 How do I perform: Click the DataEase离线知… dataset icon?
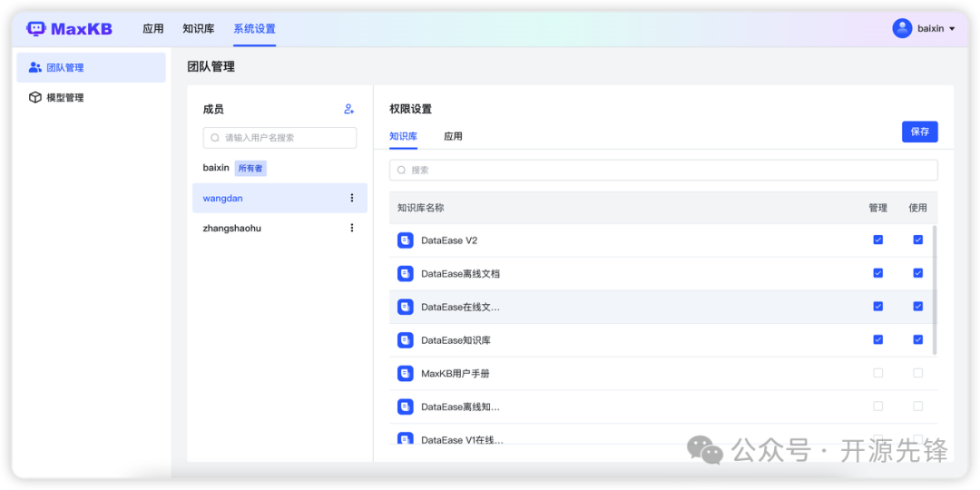pyautogui.click(x=405, y=407)
